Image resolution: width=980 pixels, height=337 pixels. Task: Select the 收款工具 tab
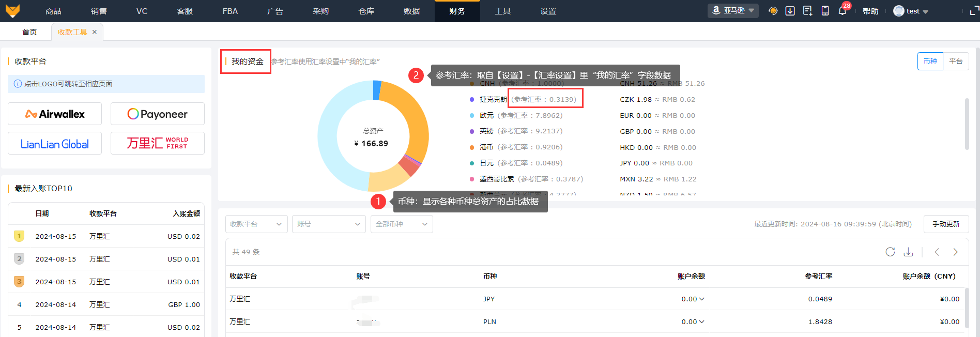pyautogui.click(x=72, y=32)
